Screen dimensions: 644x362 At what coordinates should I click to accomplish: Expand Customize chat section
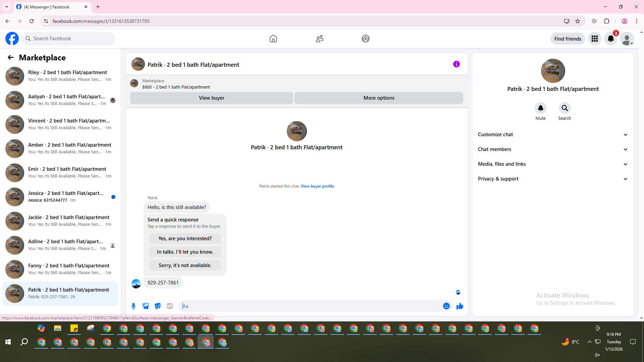(x=553, y=135)
